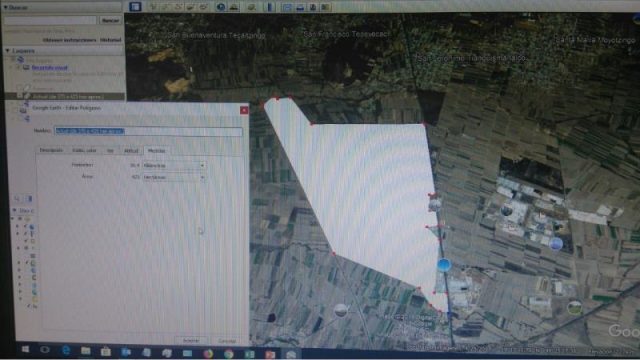Select the Ruler tool icon
The image size is (640, 360).
269,7
